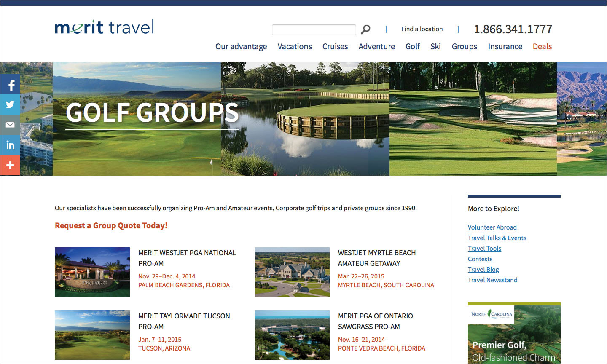Share page via email envelope icon
The image size is (607, 364).
(10, 125)
